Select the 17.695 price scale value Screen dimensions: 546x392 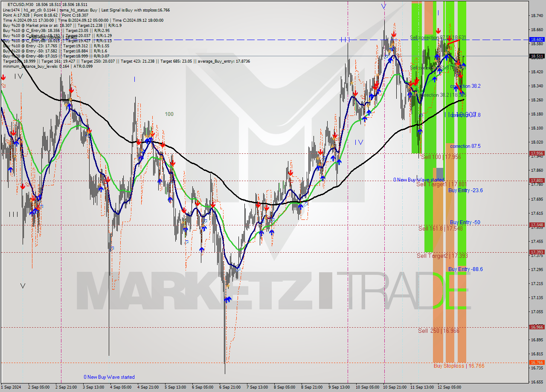click(x=537, y=199)
